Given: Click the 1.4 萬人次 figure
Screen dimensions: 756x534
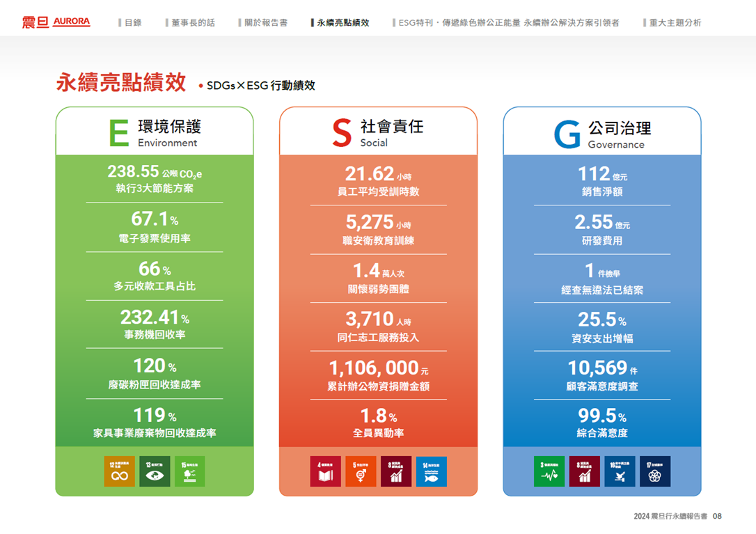Looking at the screenshot, I should [x=378, y=271].
